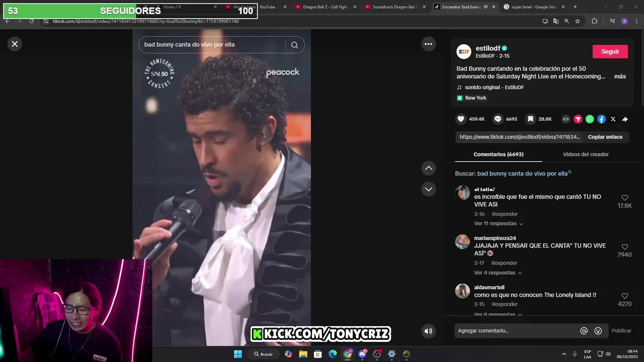Bookmark this page with star icon

(x=578, y=21)
